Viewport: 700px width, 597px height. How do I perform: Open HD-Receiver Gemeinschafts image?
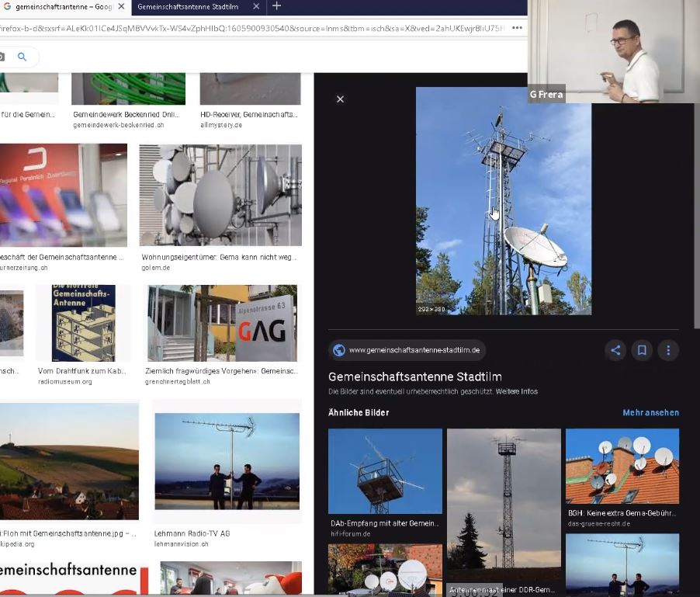point(251,89)
